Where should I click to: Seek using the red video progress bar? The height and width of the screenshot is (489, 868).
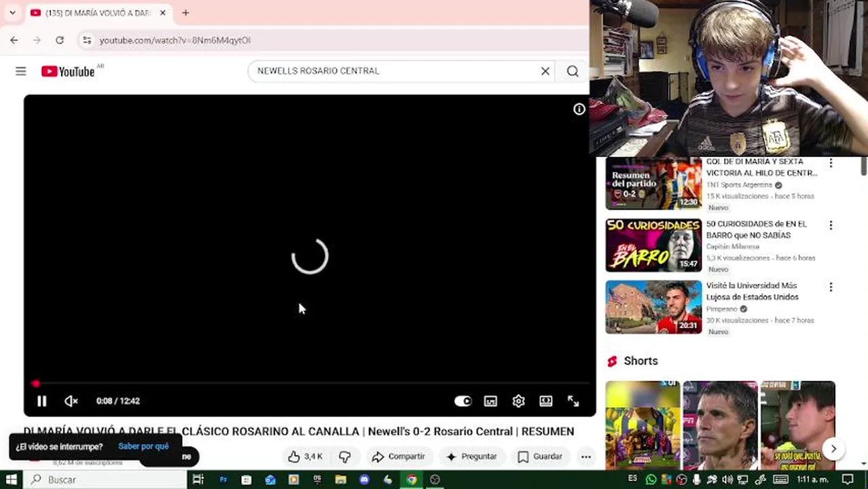pos(310,384)
